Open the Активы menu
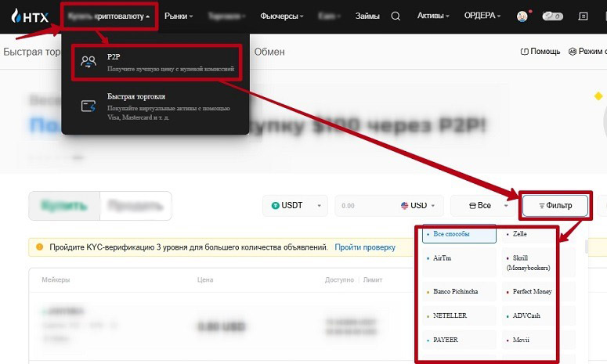 (433, 16)
